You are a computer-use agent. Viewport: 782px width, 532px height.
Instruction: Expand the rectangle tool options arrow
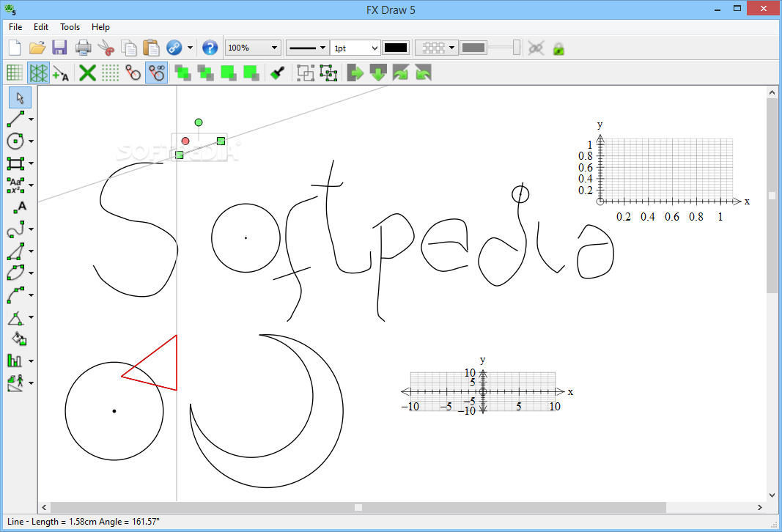[31, 163]
